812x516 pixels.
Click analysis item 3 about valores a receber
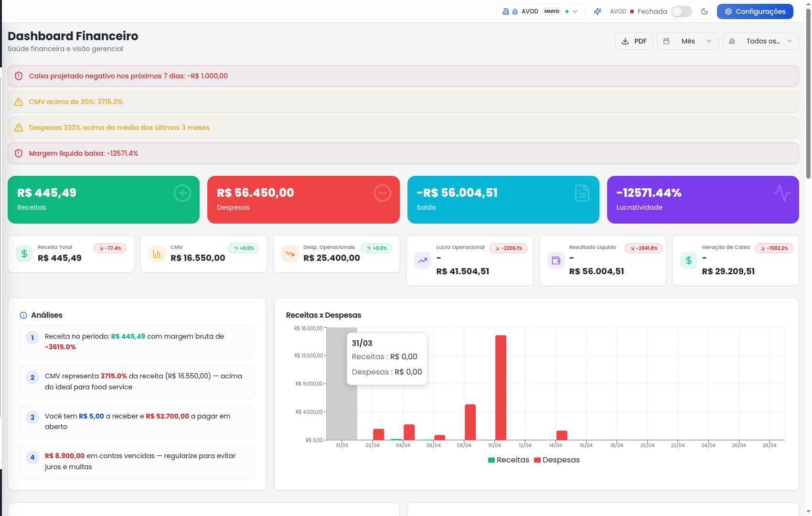point(137,421)
